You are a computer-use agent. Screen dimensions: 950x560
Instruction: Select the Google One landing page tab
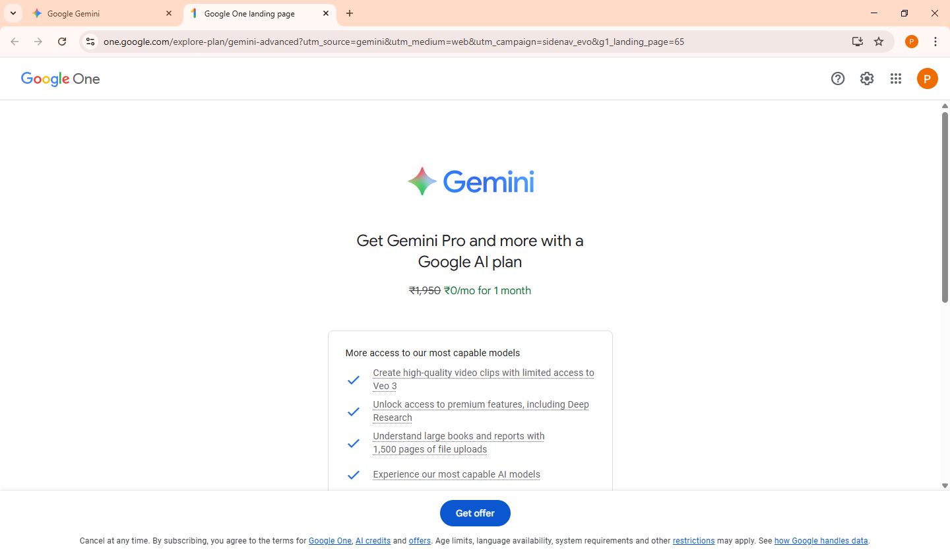coord(259,13)
